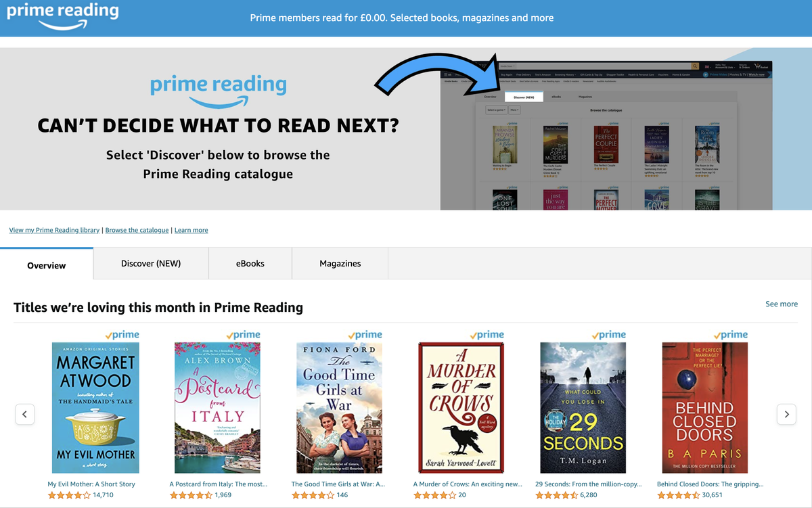The height and width of the screenshot is (508, 812).
Task: Click the 6,280 reviews count
Action: 589,495
